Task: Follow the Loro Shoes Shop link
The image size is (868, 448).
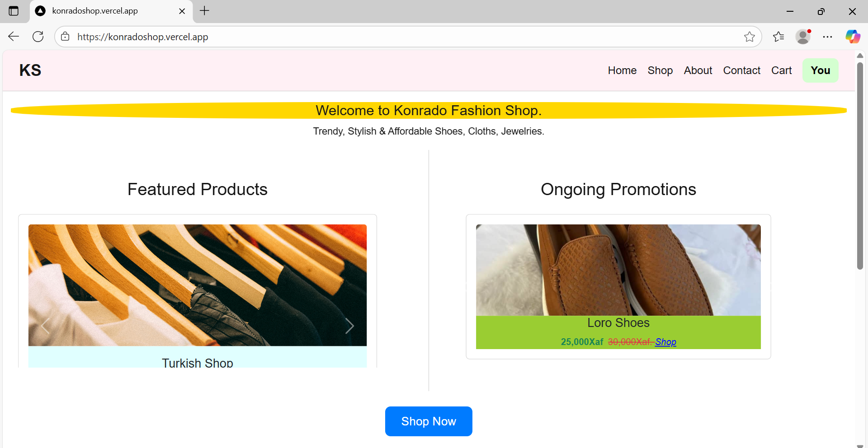Action: point(665,342)
